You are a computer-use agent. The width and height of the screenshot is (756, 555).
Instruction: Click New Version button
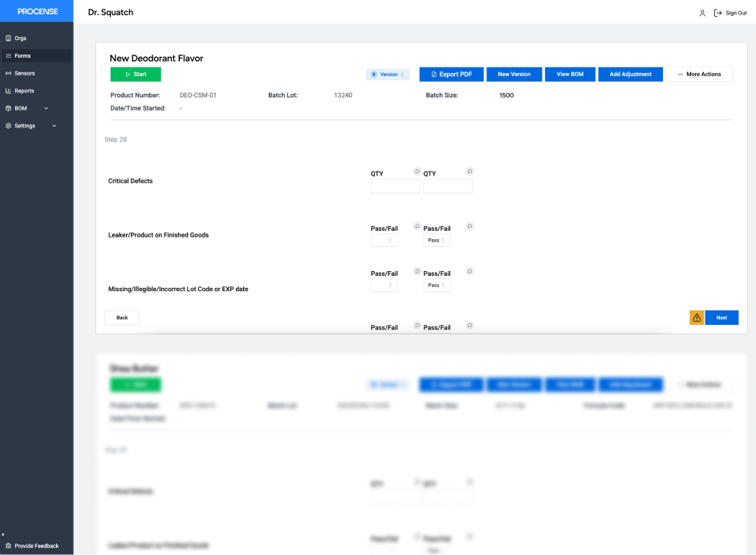[x=514, y=75]
